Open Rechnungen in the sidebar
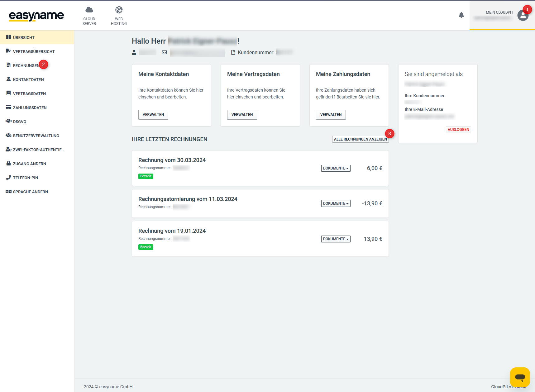Image resolution: width=535 pixels, height=392 pixels. pyautogui.click(x=26, y=65)
